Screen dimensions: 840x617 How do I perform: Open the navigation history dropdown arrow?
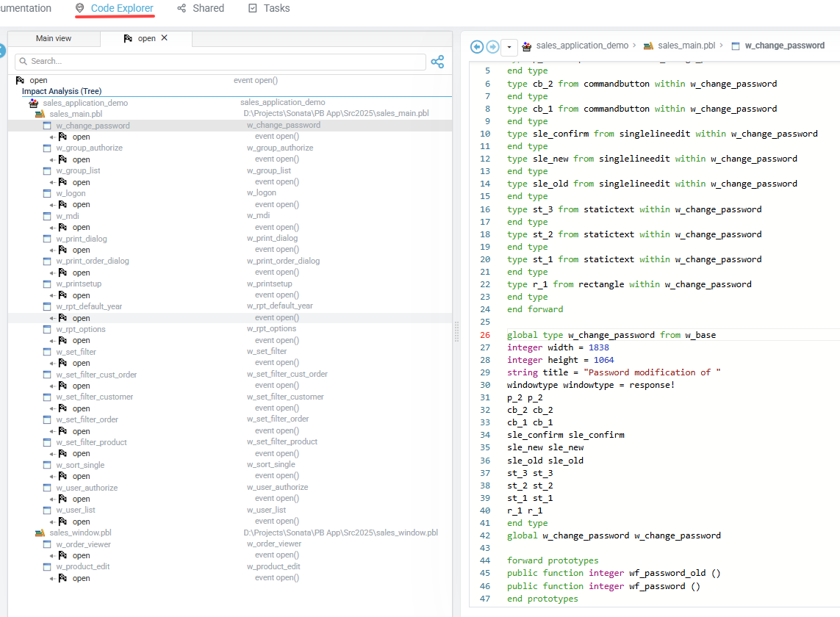coord(509,47)
